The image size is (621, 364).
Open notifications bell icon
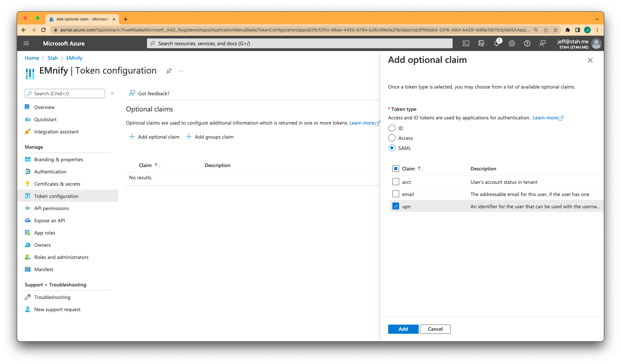point(497,43)
